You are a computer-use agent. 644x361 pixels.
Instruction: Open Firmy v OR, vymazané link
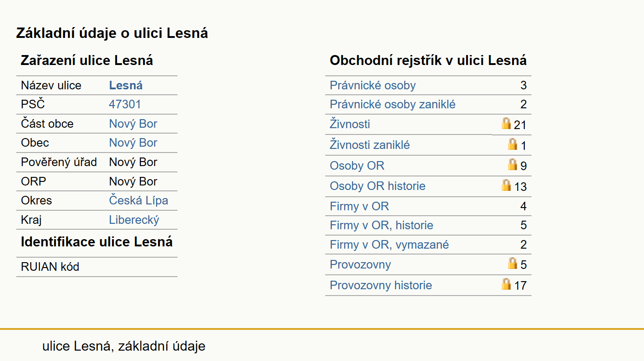point(389,245)
